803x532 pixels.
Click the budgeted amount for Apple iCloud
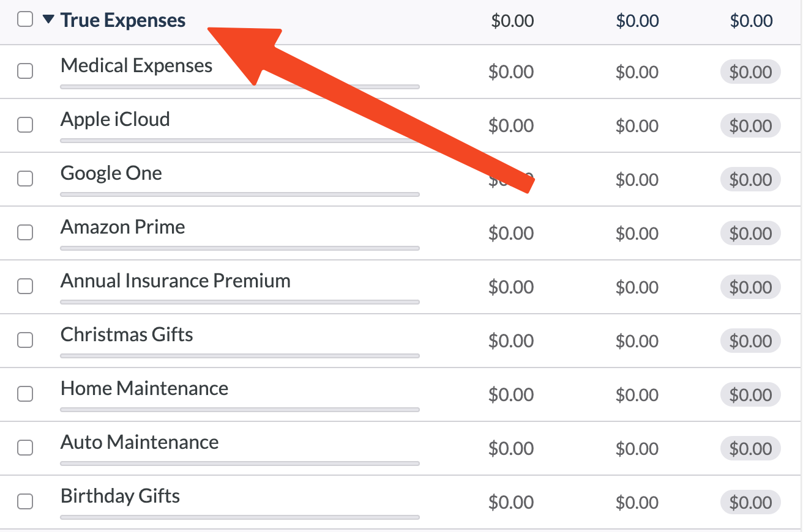[512, 125]
